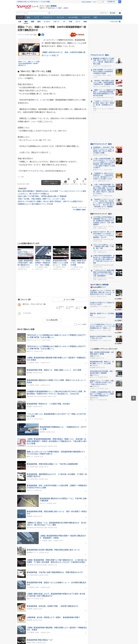Open the rank 1 video ranking thumbnail 1:20
Screen dimensions: 138x644
119,220
